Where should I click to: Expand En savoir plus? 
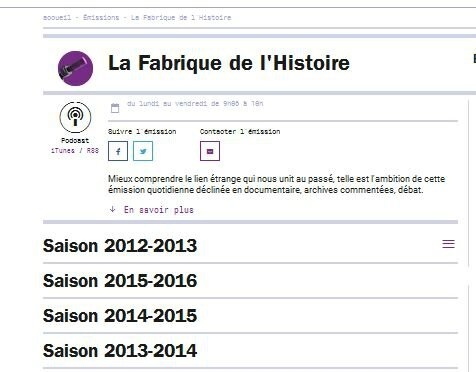point(159,210)
